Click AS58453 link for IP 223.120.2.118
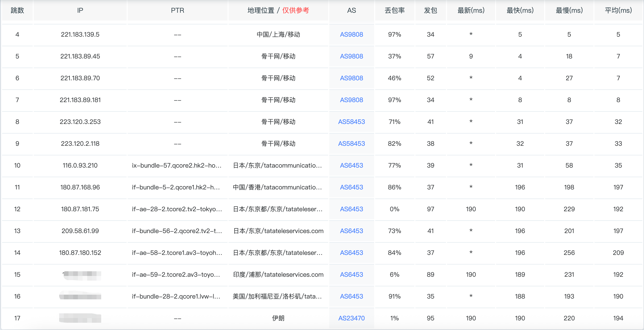Screen dimensions: 644x330 click(351, 144)
